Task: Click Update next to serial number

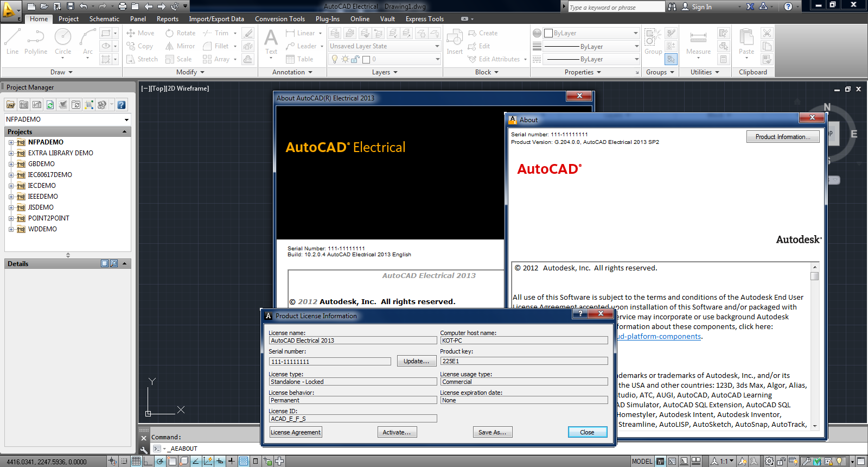Action: coord(416,361)
